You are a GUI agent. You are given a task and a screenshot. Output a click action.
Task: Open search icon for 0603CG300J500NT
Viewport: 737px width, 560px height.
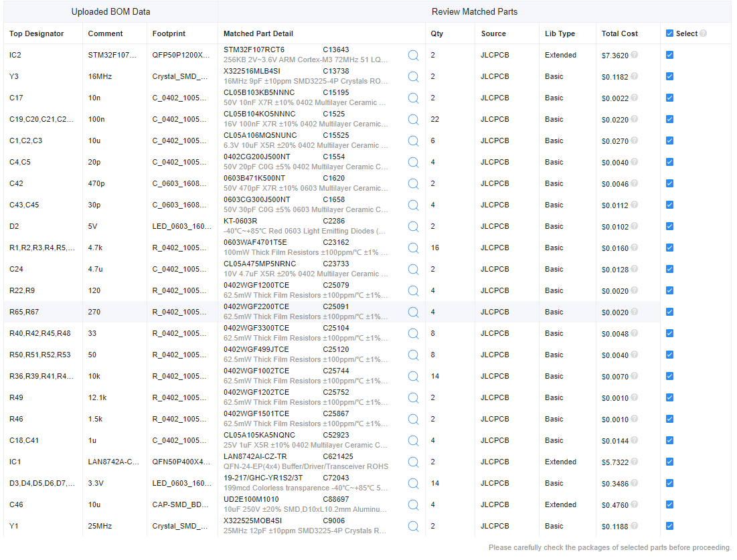coord(413,205)
